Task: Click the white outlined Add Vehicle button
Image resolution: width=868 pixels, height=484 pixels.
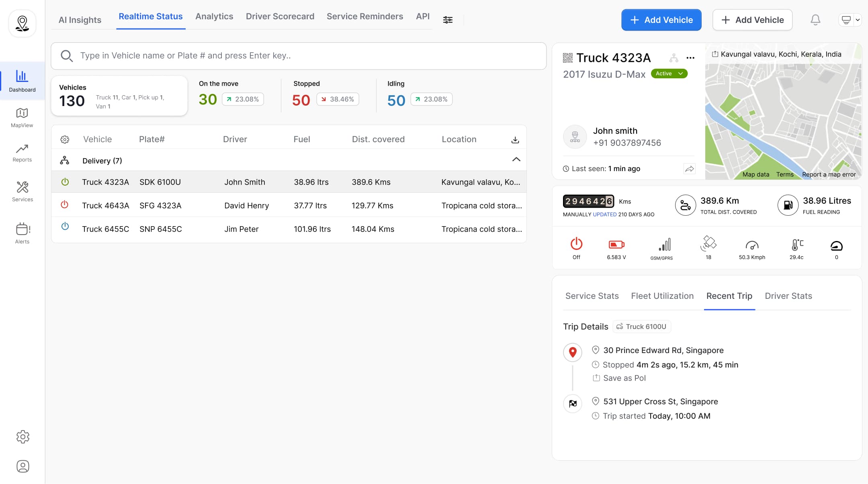Action: [752, 20]
